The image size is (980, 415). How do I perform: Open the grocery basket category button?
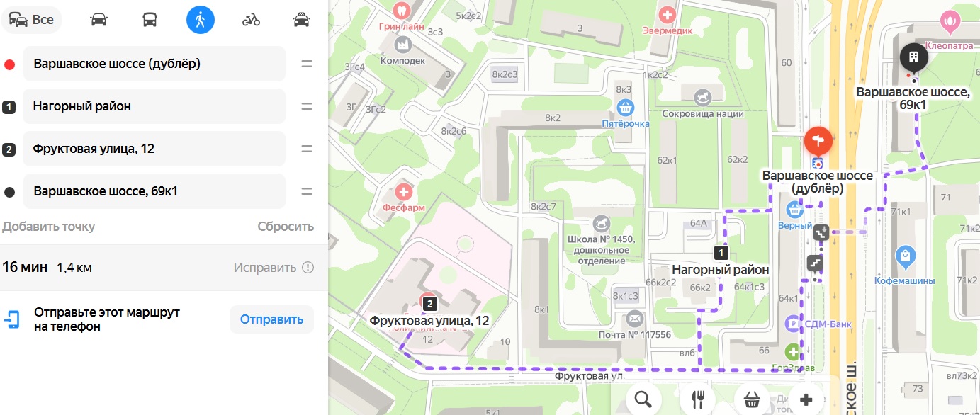pos(752,399)
